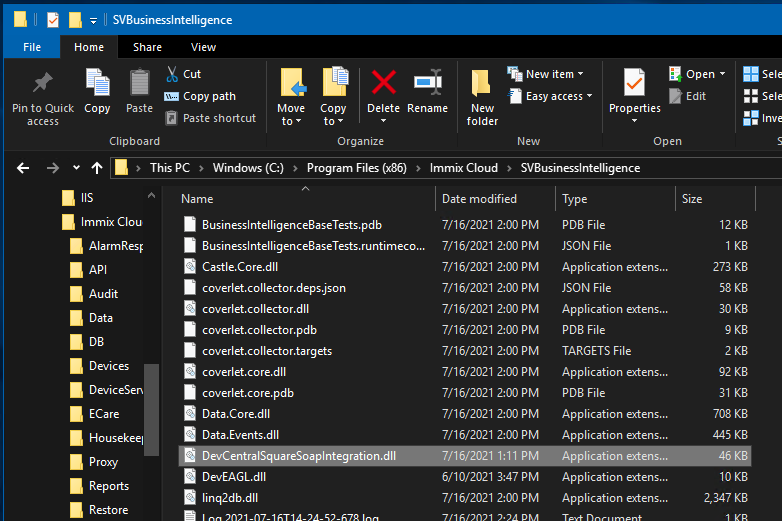Select coverlet.core.pdb file name
This screenshot has height=521, width=782.
[248, 393]
